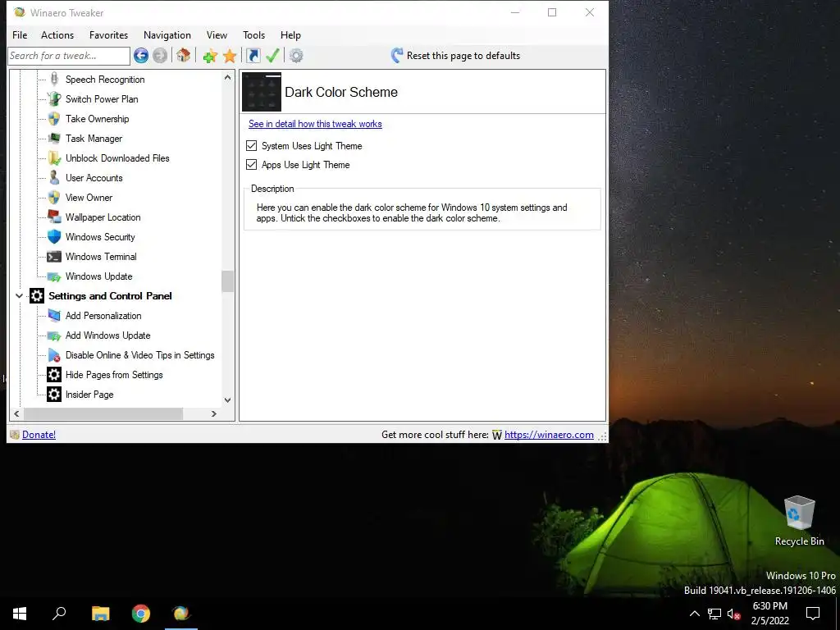The width and height of the screenshot is (840, 630).
Task: Click the blue Back navigation arrow
Action: [x=141, y=55]
